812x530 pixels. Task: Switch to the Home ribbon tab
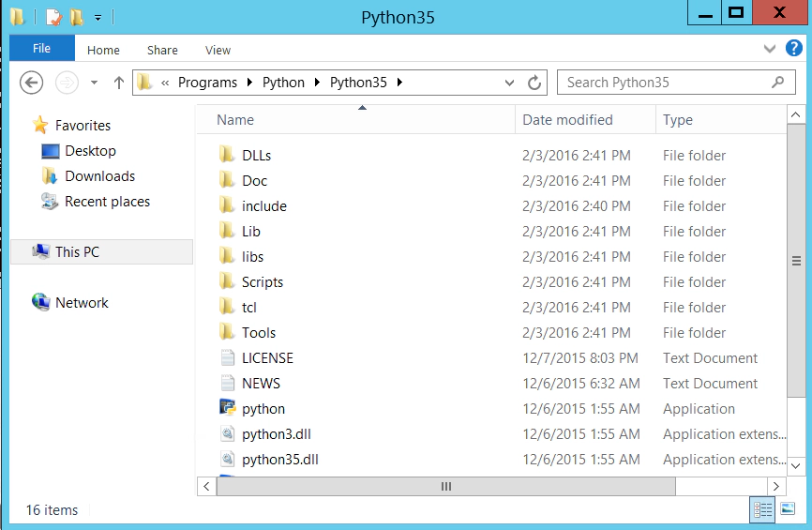coord(103,50)
